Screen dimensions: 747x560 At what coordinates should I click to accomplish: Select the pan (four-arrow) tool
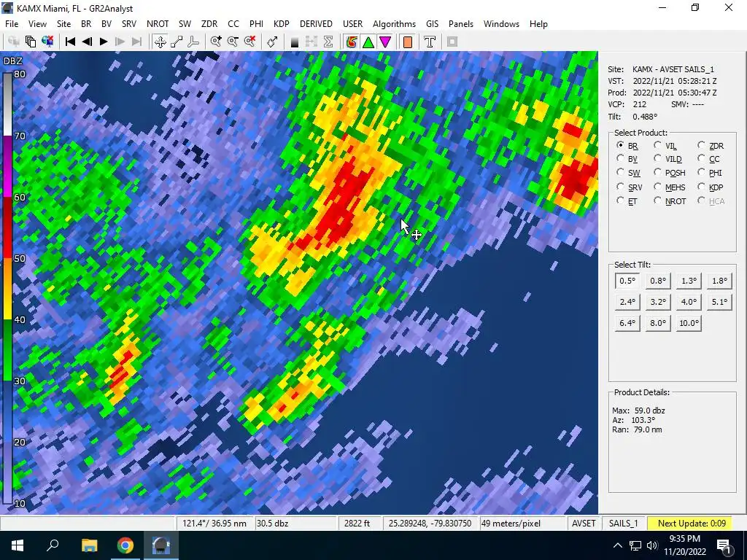pyautogui.click(x=160, y=42)
